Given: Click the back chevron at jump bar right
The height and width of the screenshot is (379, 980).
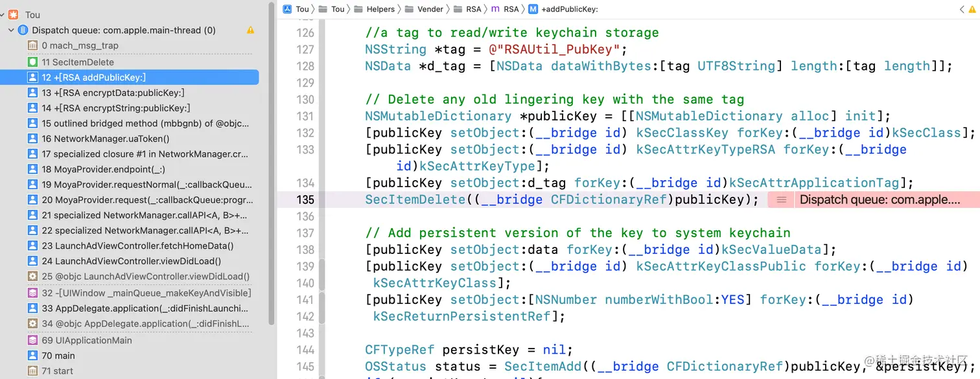Looking at the screenshot, I should (962, 9).
